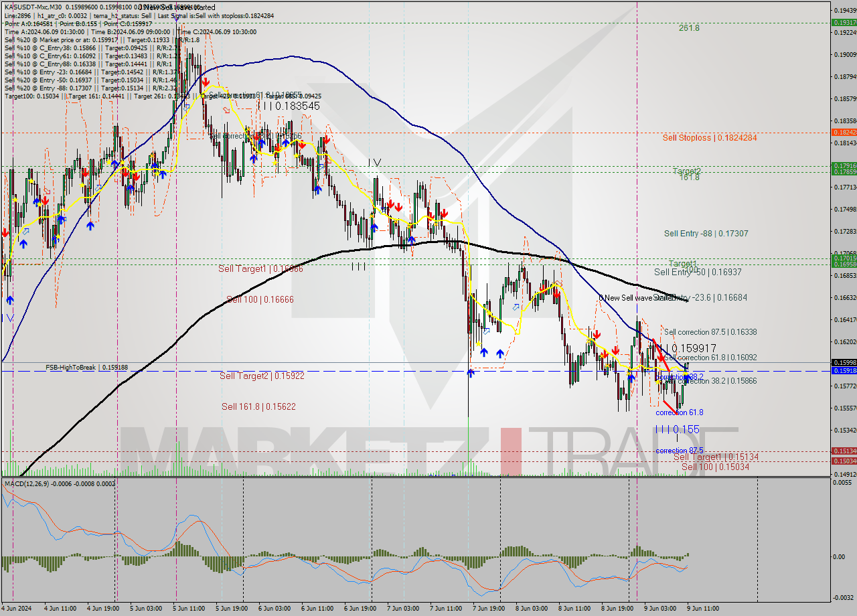Select the Sell 100 | 0.15034 label
The height and width of the screenshot is (616, 857).
715,467
